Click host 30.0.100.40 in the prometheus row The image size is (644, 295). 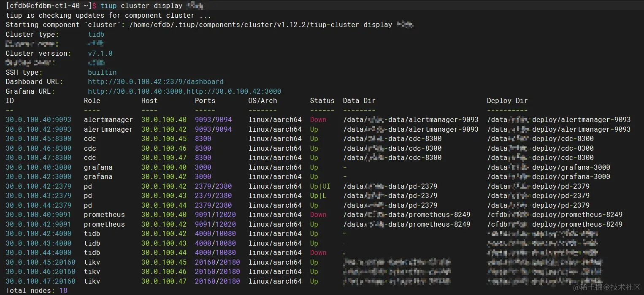pos(164,215)
